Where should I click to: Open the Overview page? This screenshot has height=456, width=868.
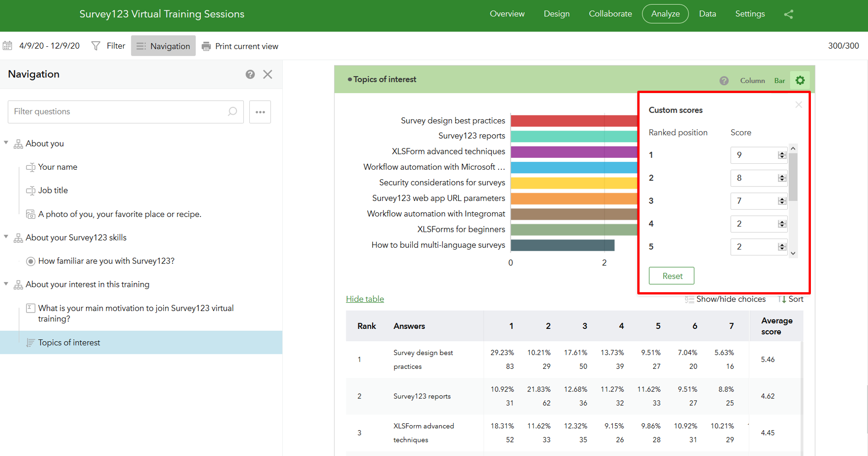[x=507, y=14]
